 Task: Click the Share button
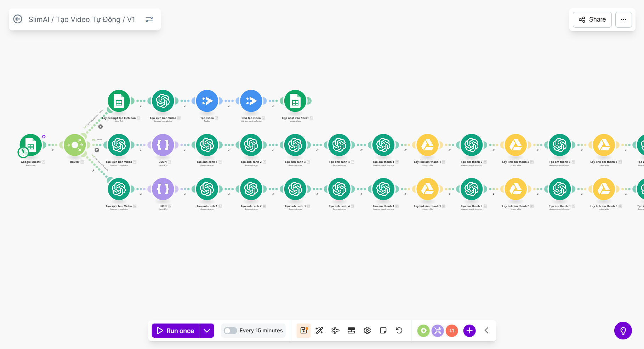pyautogui.click(x=592, y=19)
